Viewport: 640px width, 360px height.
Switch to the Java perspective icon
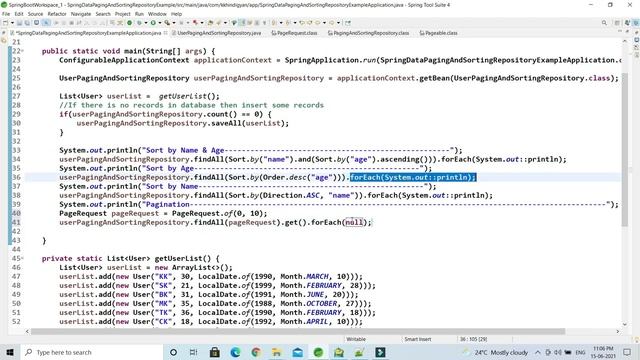627,23
